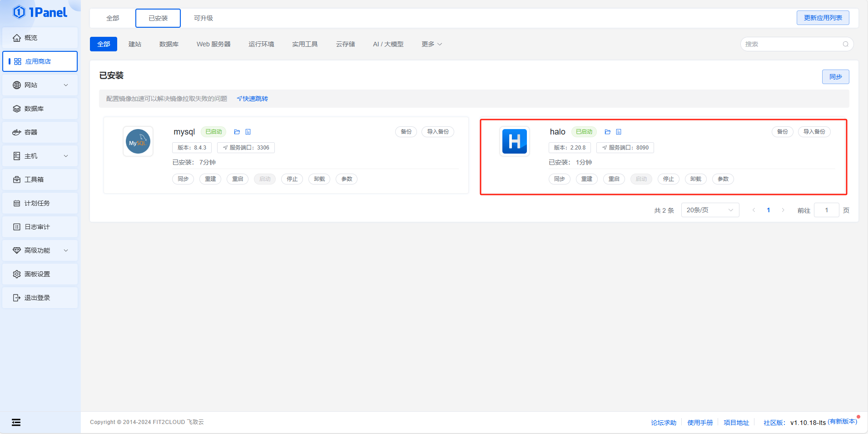Select the Web 服务器 category filter
The height and width of the screenshot is (434, 868).
[213, 44]
